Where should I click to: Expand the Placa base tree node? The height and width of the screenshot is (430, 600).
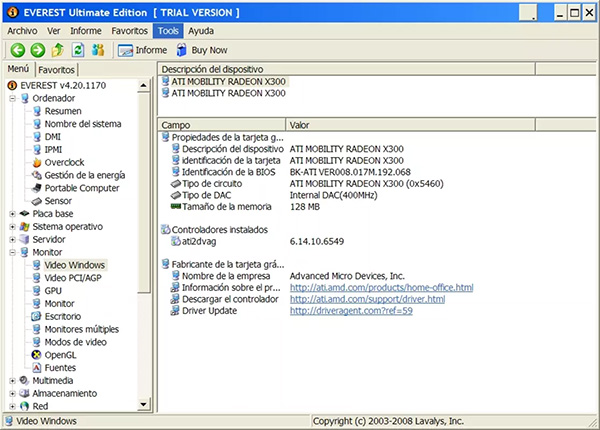[x=12, y=214]
